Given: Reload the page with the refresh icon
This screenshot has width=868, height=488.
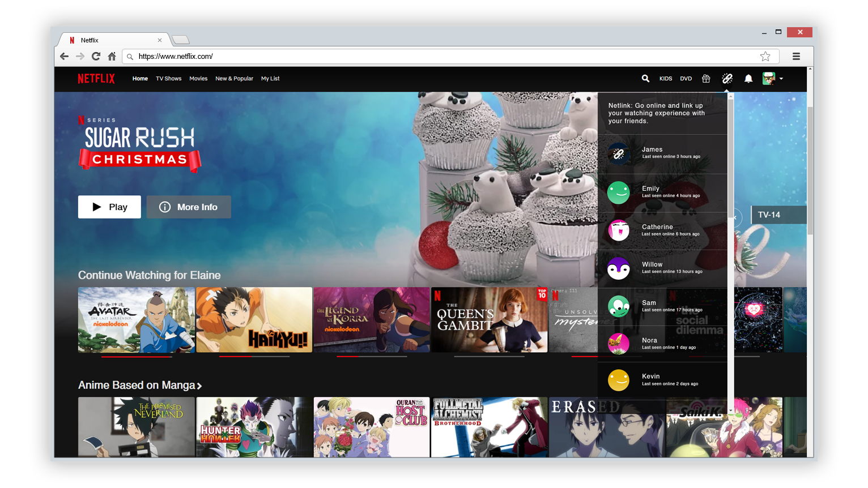Looking at the screenshot, I should click(x=96, y=56).
